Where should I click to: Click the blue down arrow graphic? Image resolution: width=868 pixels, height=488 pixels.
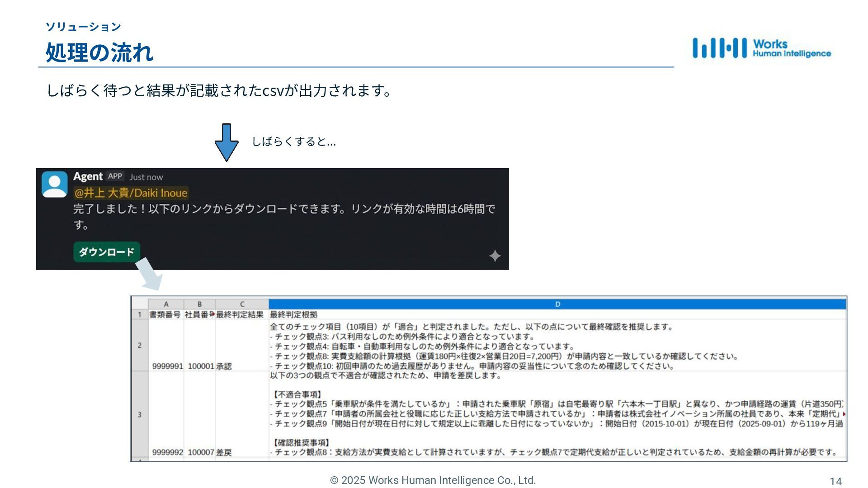(x=226, y=142)
